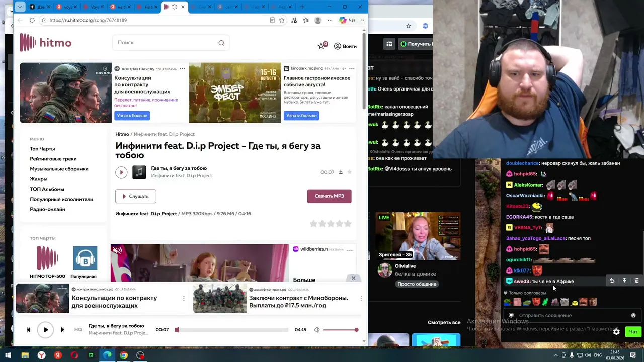
Task: Open a new browser tab
Action: 302,7
